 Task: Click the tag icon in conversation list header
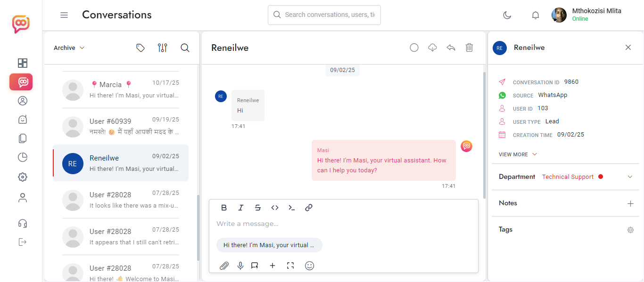(x=140, y=48)
